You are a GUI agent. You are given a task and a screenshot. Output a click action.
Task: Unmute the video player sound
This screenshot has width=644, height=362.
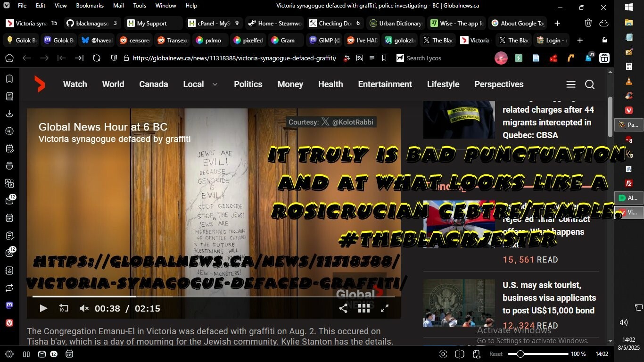84,309
